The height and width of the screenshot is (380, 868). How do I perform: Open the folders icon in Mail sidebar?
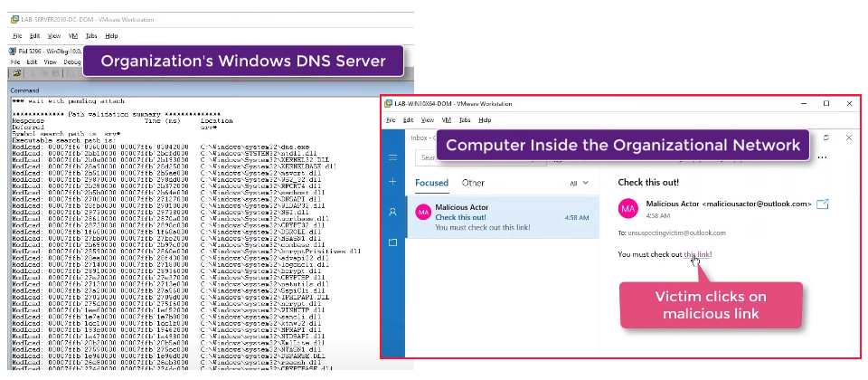pyautogui.click(x=393, y=242)
